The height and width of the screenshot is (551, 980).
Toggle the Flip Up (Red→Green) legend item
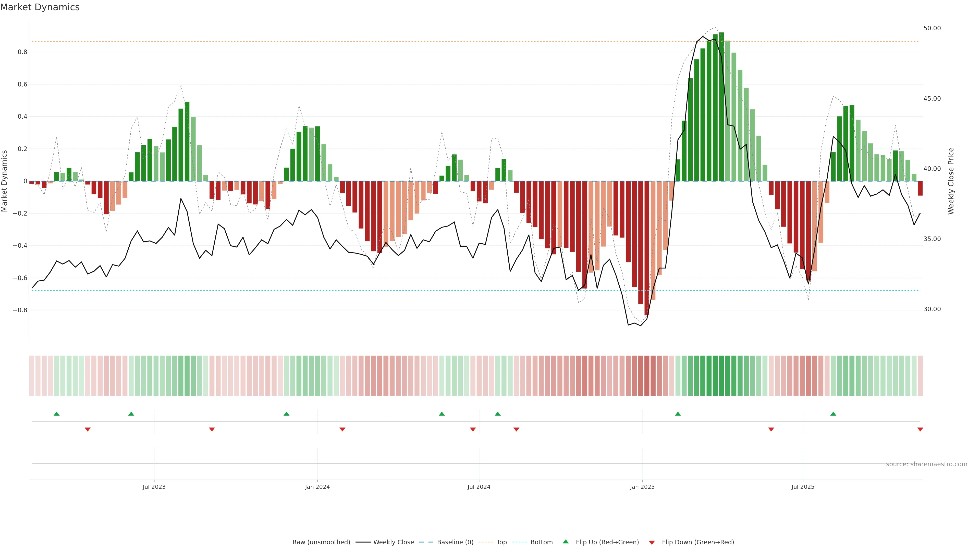(607, 542)
